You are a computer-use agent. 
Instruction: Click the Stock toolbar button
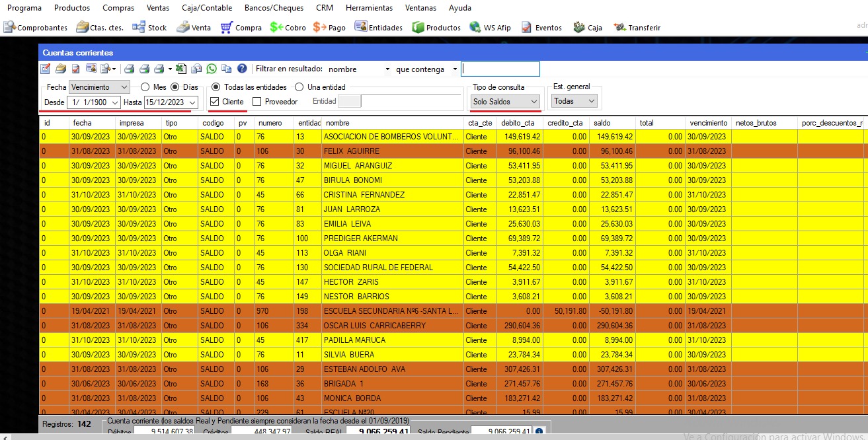149,28
